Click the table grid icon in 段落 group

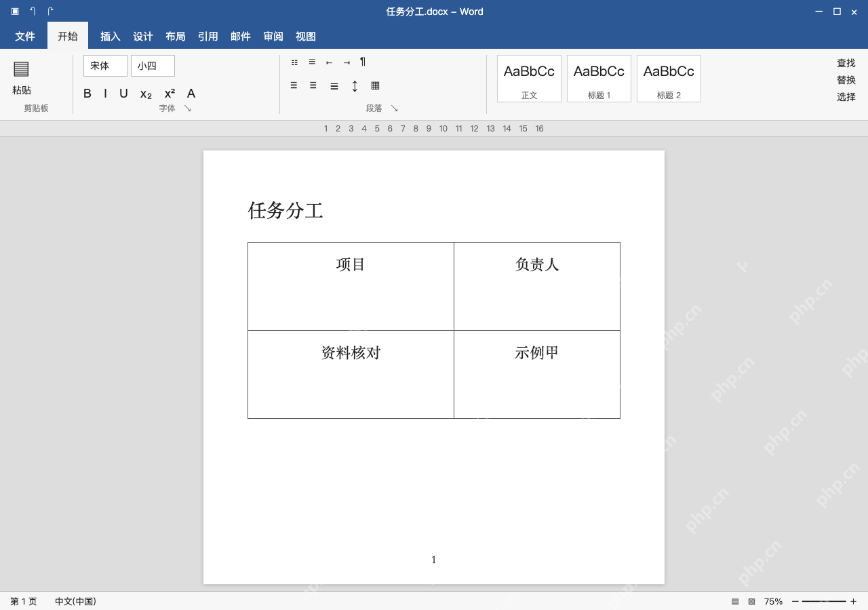tap(375, 85)
